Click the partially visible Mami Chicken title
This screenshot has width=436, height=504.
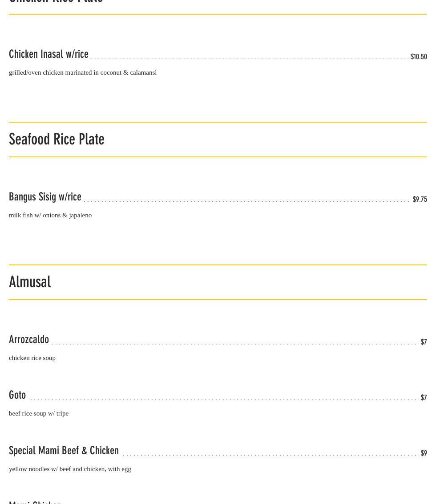(x=35, y=502)
